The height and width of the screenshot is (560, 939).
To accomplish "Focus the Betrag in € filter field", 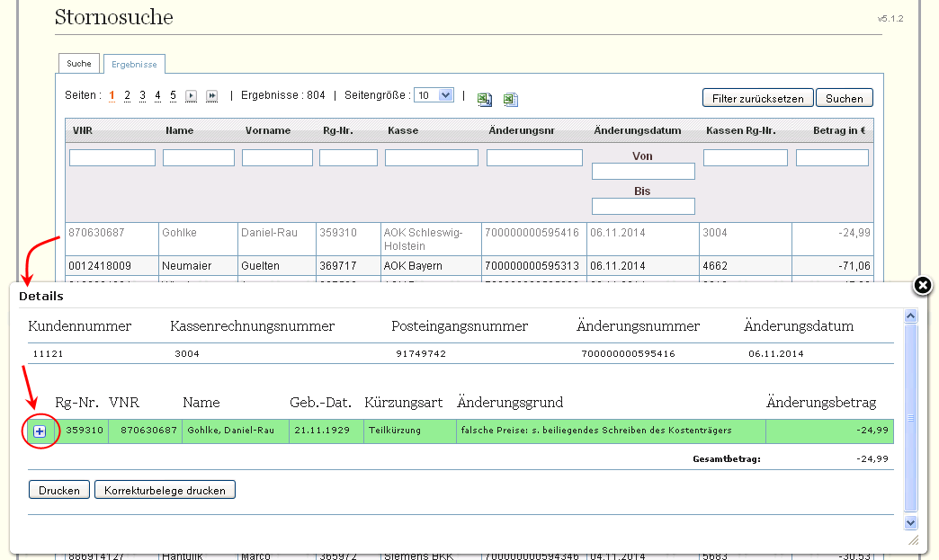I will tap(832, 158).
